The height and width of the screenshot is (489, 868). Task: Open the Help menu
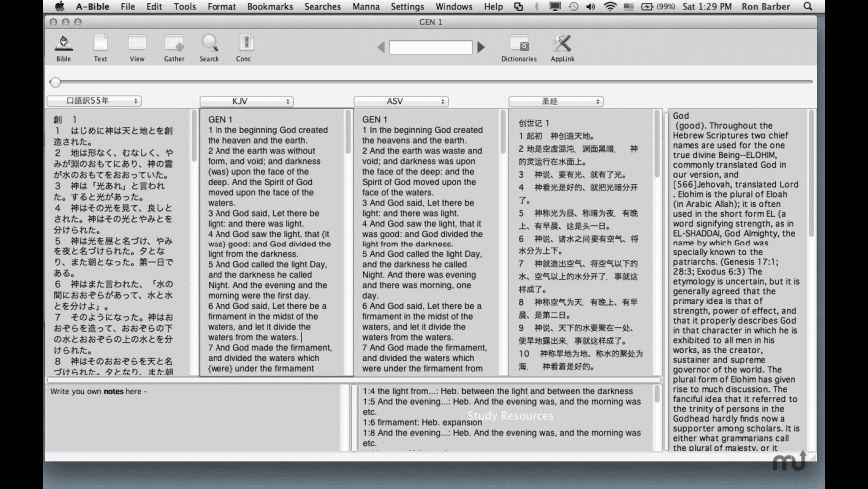[x=493, y=7]
